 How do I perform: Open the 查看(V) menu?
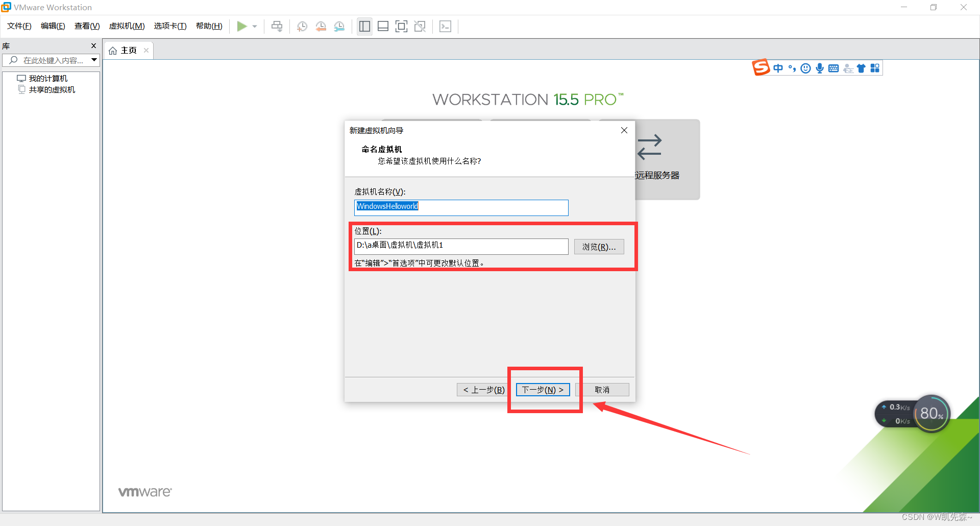point(87,26)
